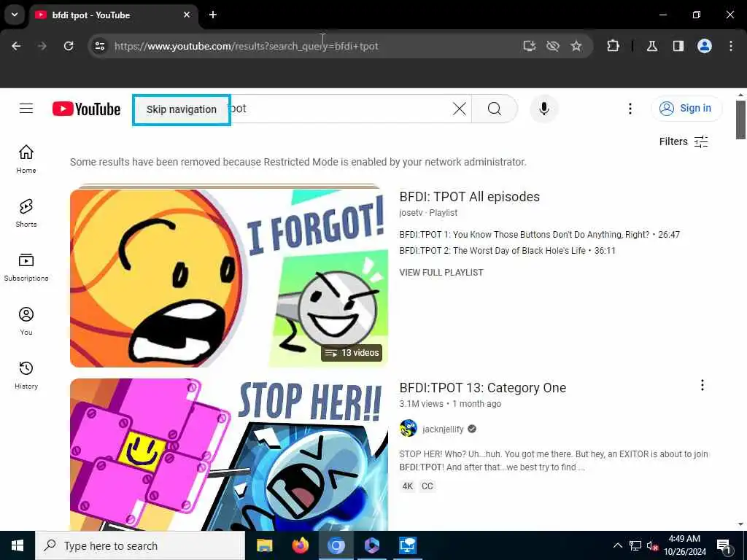
Task: Open the browser profile avatar
Action: [x=704, y=46]
